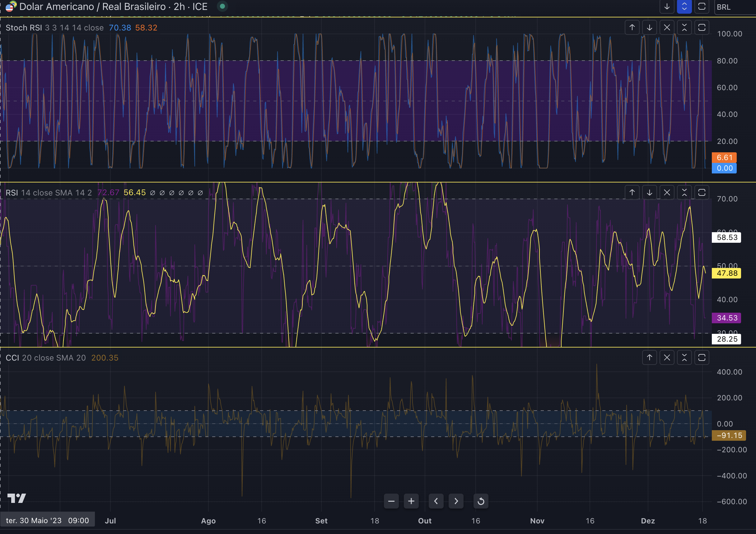
Task: Click the white 58.53 scale label
Action: point(726,237)
